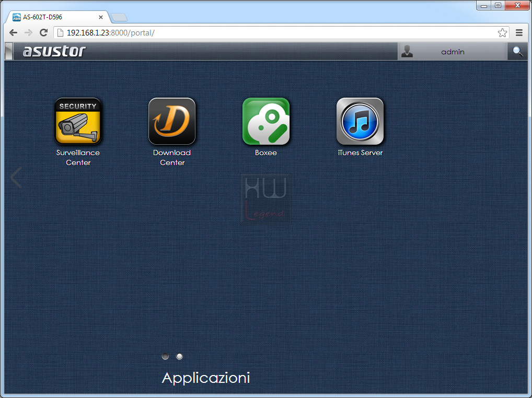This screenshot has height=398, width=532.
Task: Maximize the browser window
Action: [x=498, y=5]
